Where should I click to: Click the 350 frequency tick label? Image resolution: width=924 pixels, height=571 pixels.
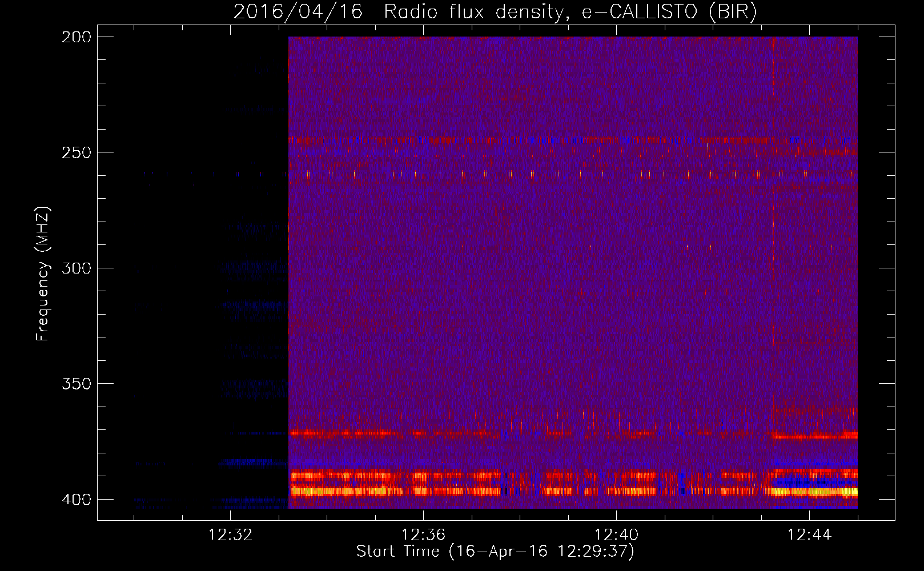point(77,383)
